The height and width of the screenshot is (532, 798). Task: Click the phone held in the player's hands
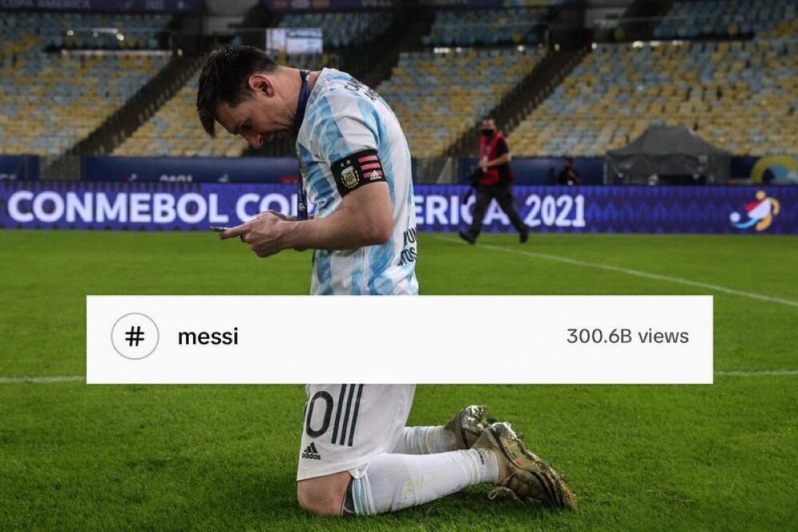pos(220,230)
